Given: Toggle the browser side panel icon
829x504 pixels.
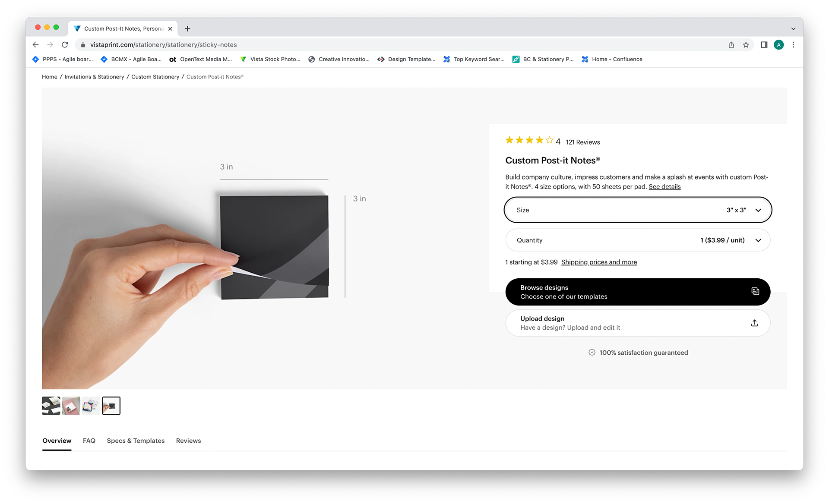Looking at the screenshot, I should pyautogui.click(x=764, y=44).
